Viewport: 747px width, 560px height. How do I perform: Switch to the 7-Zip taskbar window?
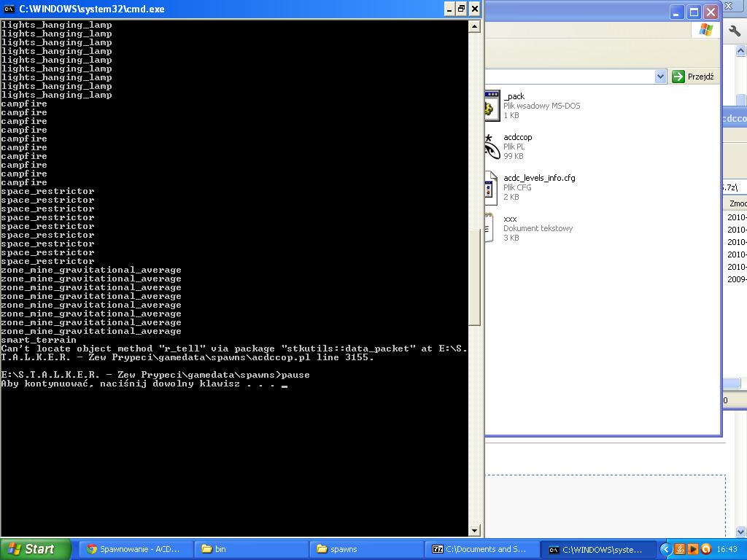(x=481, y=549)
